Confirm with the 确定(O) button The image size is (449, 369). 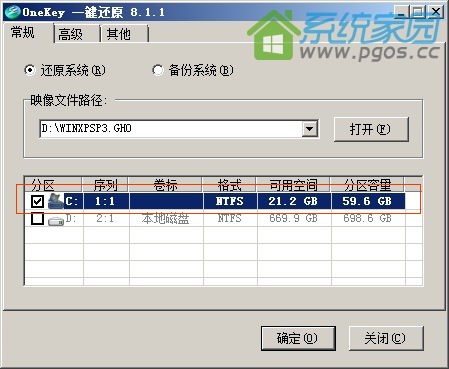(x=298, y=338)
